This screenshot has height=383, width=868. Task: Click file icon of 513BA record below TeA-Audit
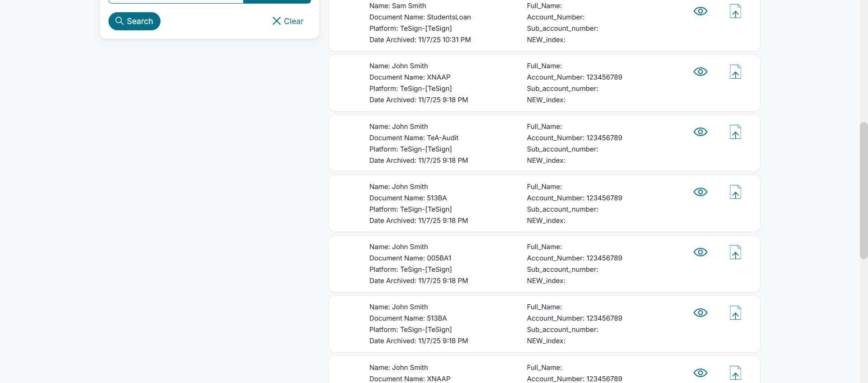736,192
